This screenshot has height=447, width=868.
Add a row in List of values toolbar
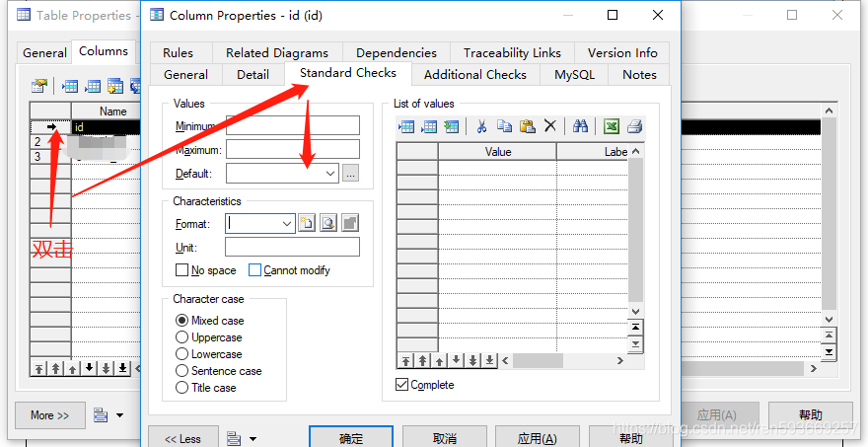[429, 127]
